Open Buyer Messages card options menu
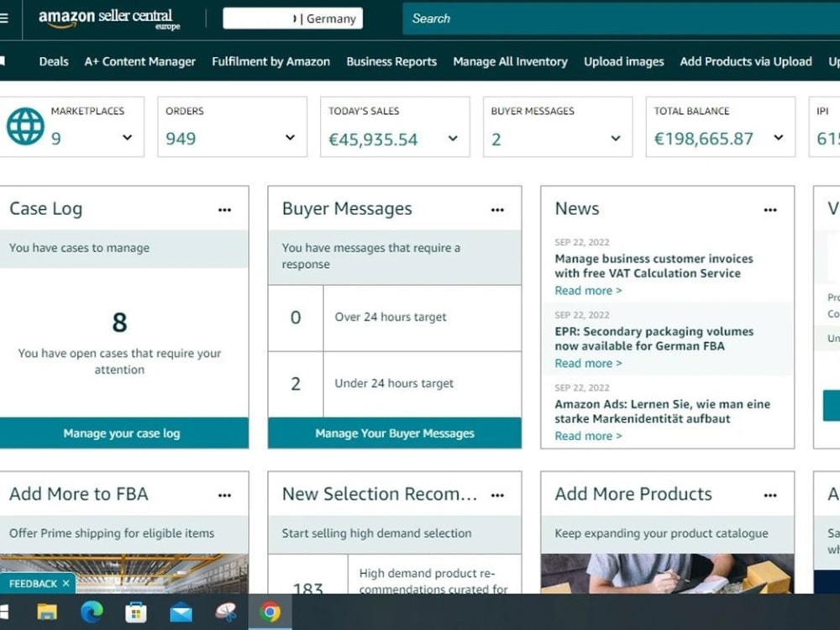Viewport: 840px width, 630px height. [497, 210]
